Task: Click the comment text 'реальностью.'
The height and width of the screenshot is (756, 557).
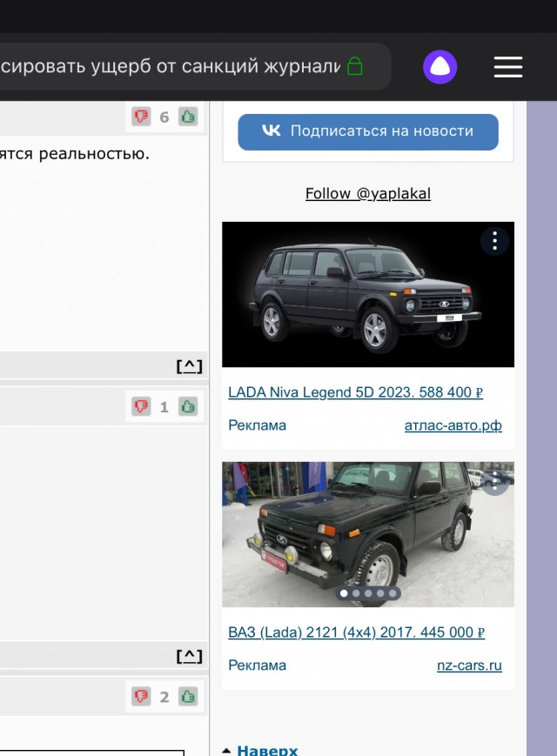Action: pos(94,154)
